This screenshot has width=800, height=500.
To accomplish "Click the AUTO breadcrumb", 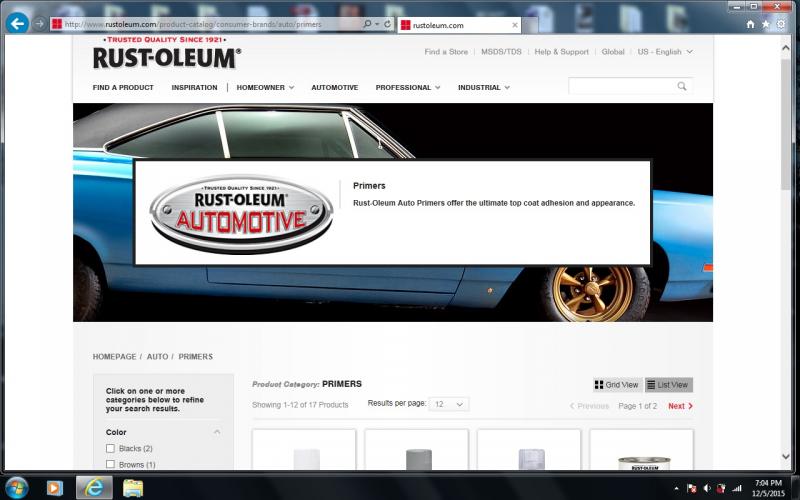I will pos(157,357).
